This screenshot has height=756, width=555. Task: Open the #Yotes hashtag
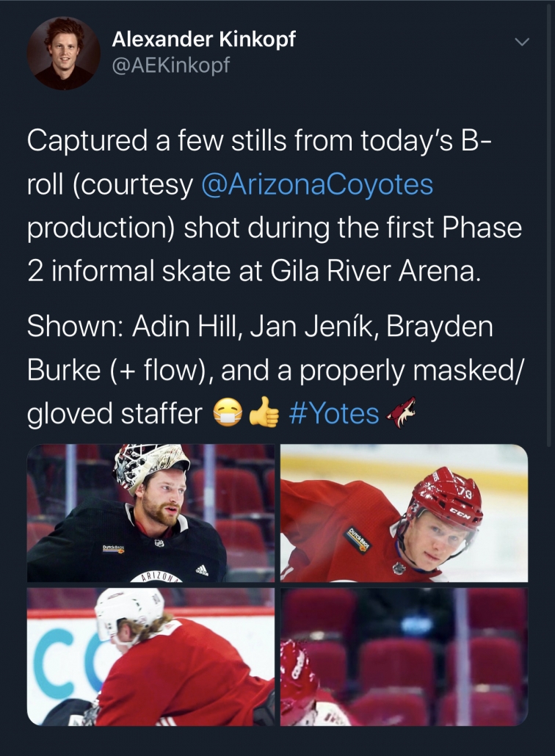coord(334,414)
